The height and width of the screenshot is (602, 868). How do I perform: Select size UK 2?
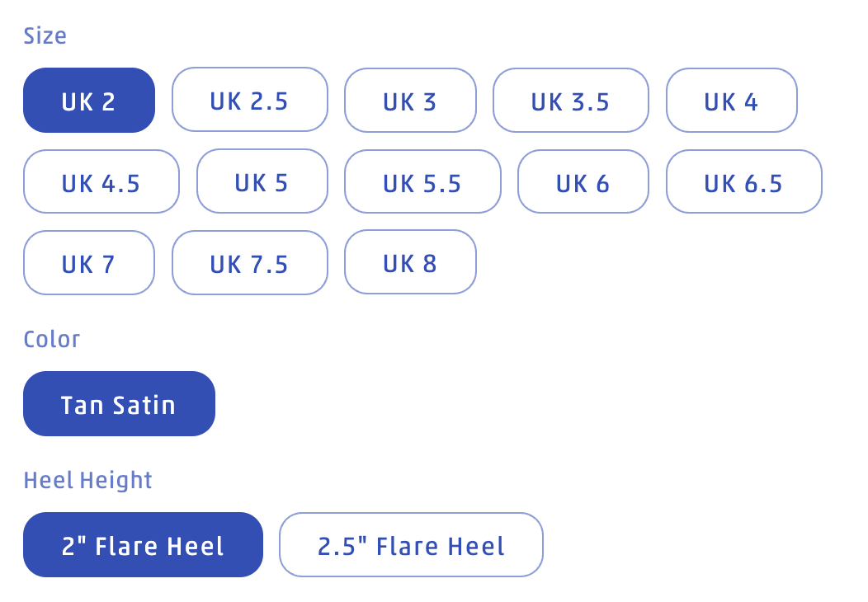click(89, 101)
